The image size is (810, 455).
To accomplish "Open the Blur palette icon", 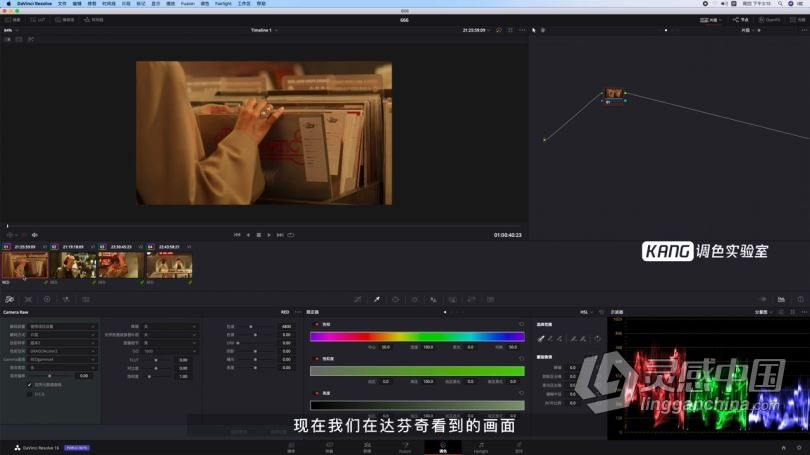I will click(x=433, y=300).
